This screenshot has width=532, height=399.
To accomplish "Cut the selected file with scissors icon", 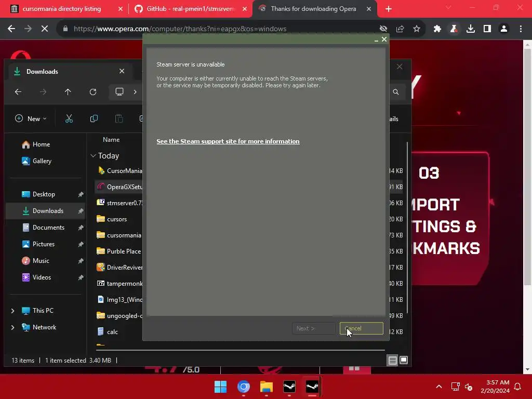I will tap(69, 118).
